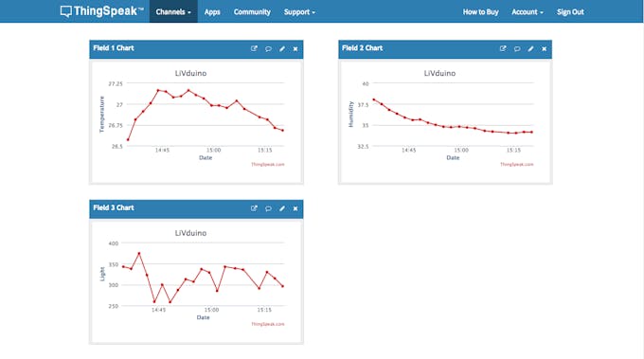Click the ThingSpeak logo

click(102, 11)
